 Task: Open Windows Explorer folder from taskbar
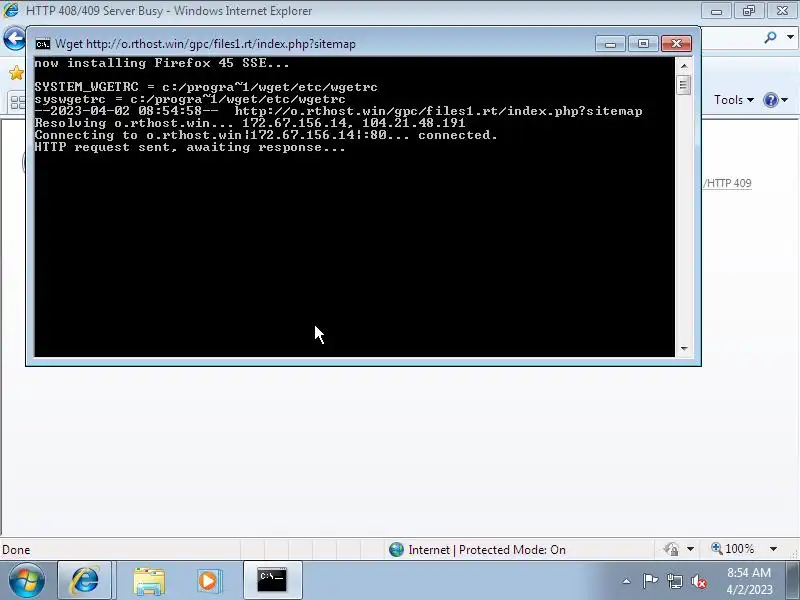click(148, 580)
